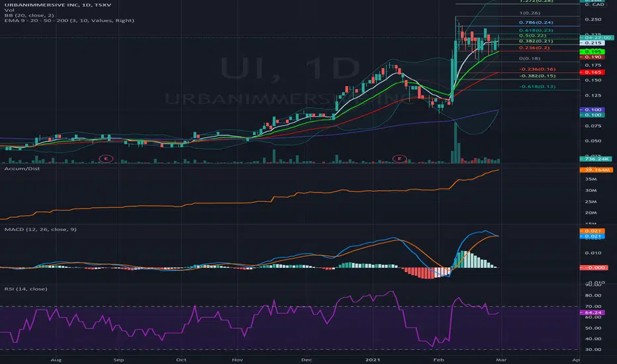
Task: Select the Vol indicator legend
Action: pyautogui.click(x=9, y=10)
